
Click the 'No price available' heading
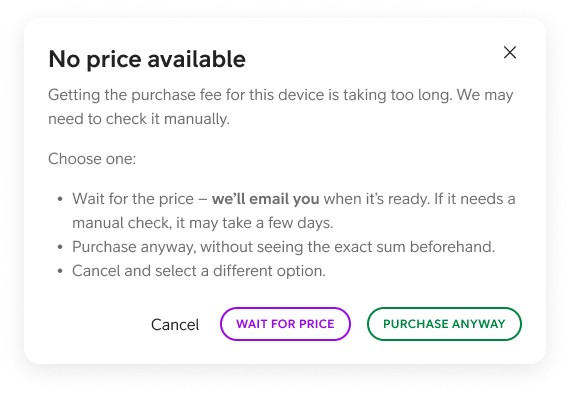point(147,59)
